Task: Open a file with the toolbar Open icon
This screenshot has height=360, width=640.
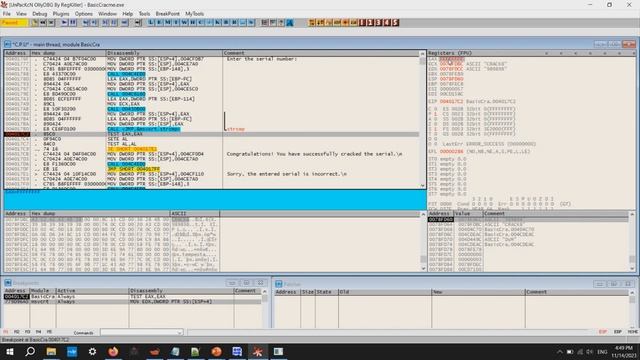Action: click(x=35, y=22)
